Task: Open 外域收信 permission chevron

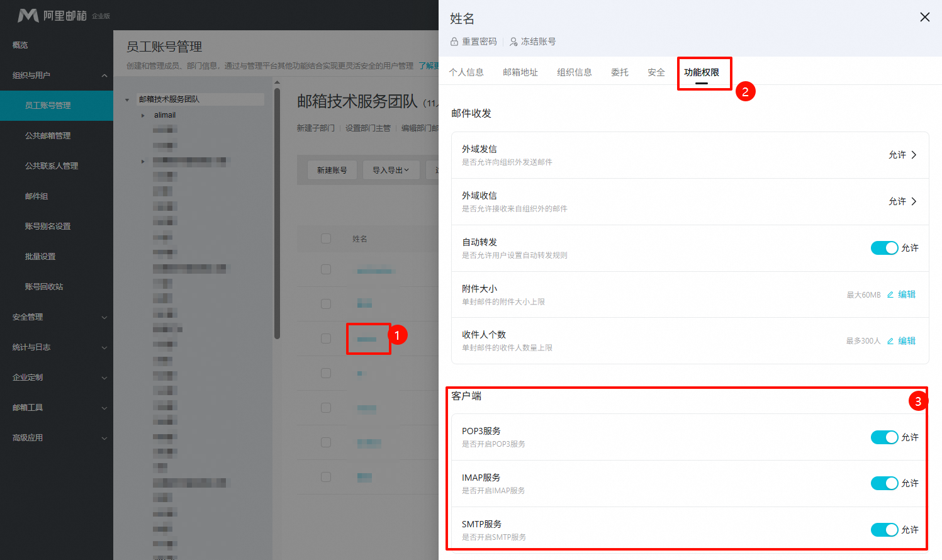Action: click(x=914, y=201)
